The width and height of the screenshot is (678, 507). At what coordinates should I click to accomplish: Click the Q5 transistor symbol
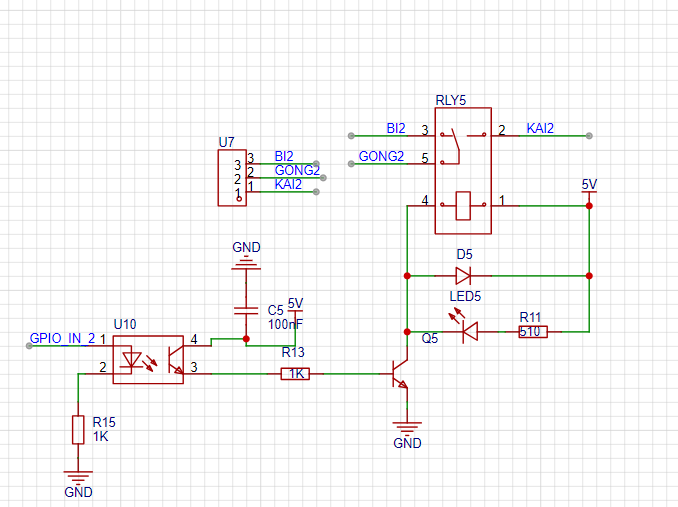tap(400, 373)
